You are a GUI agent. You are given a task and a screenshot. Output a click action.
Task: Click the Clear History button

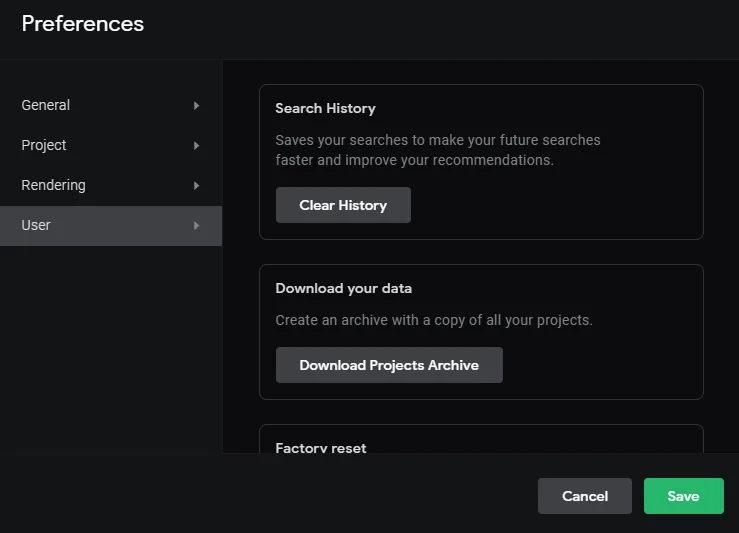tap(343, 205)
